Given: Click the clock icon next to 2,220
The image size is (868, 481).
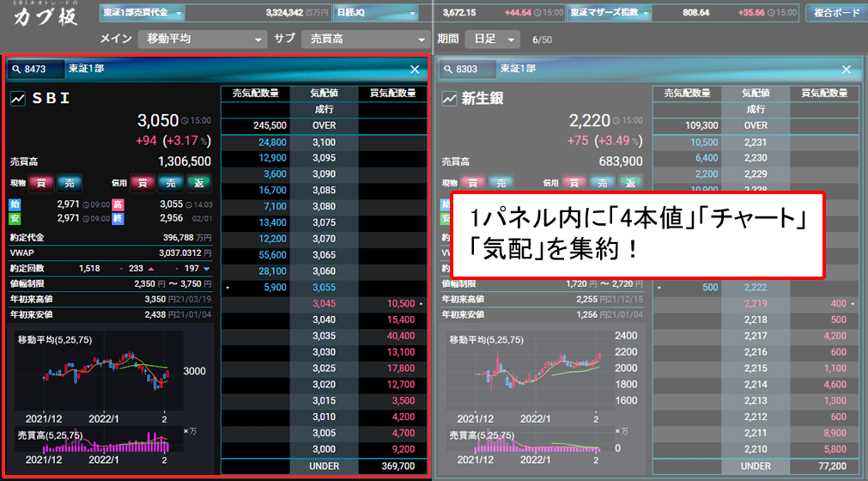Looking at the screenshot, I should click(616, 120).
